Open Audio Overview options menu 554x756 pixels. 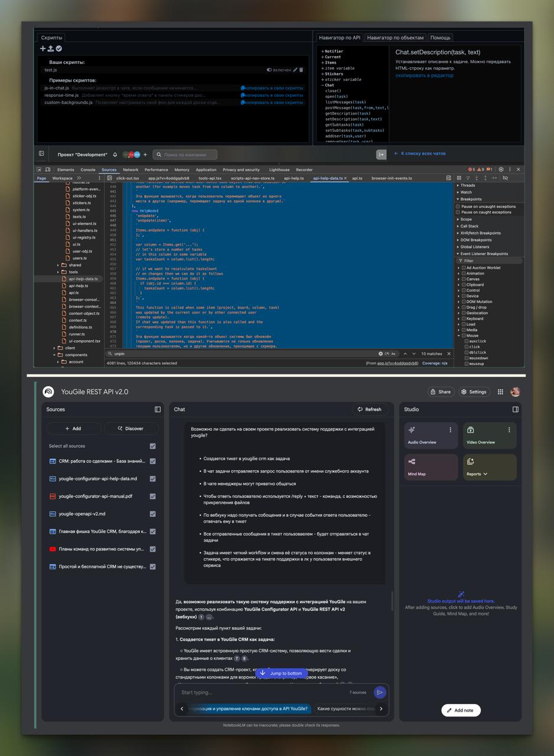coord(450,430)
